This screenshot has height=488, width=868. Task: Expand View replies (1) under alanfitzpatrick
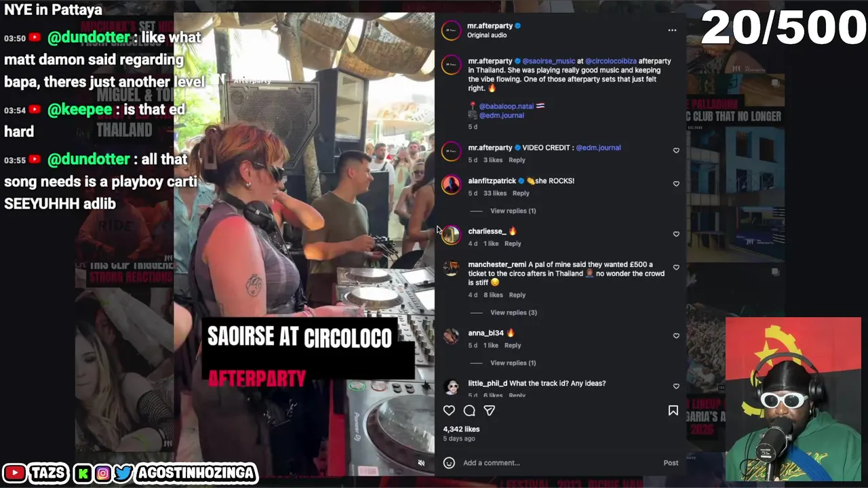(x=513, y=211)
